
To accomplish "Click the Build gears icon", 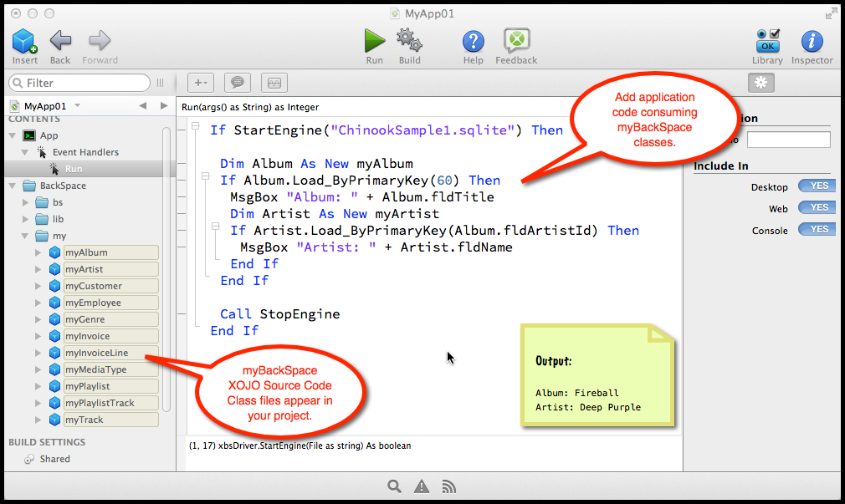I will [409, 40].
